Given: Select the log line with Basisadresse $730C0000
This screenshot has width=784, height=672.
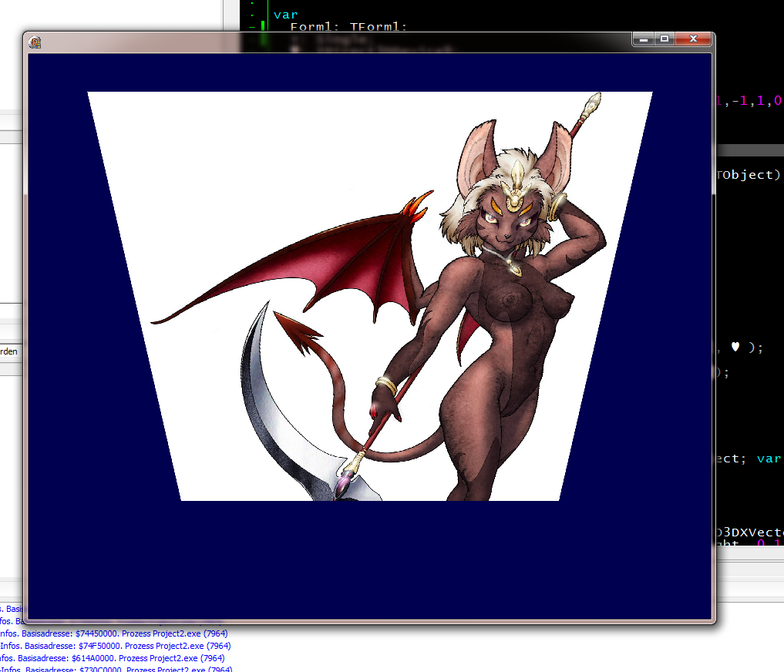Looking at the screenshot, I should [116, 669].
